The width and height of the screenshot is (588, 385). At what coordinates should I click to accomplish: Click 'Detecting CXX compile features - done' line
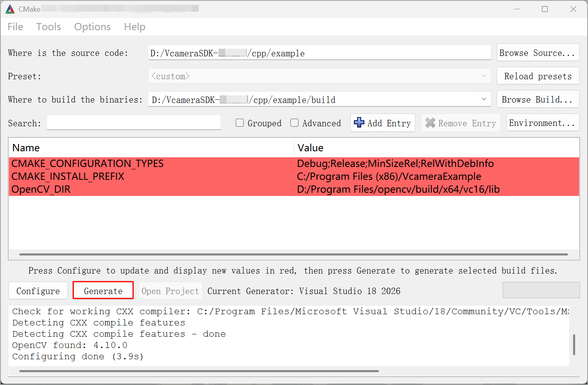119,334
